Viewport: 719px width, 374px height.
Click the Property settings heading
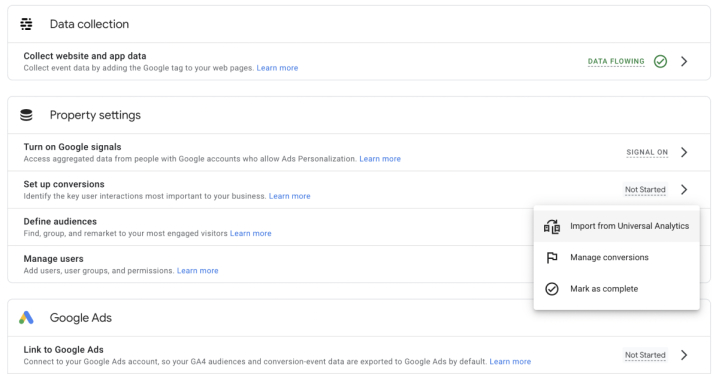(95, 115)
